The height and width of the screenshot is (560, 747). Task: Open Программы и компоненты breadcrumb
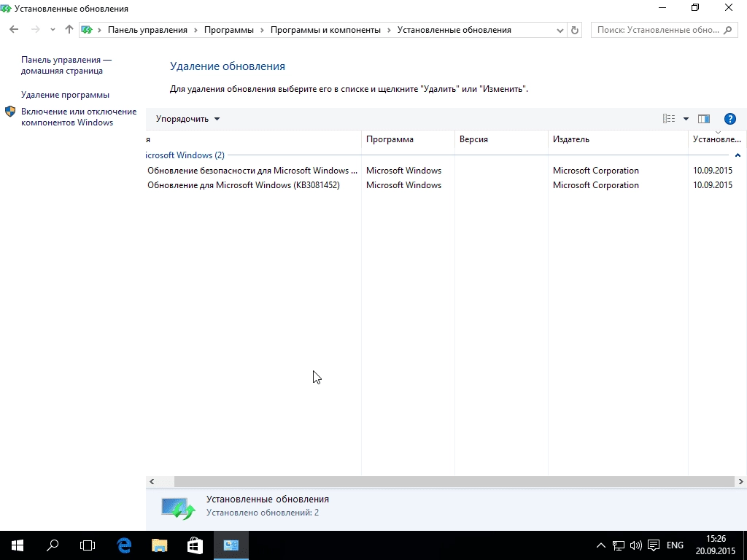(325, 29)
